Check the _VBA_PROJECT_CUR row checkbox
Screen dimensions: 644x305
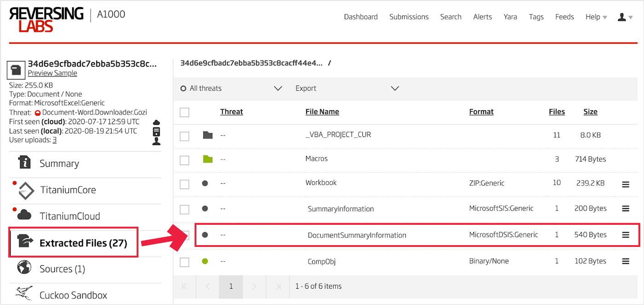184,135
